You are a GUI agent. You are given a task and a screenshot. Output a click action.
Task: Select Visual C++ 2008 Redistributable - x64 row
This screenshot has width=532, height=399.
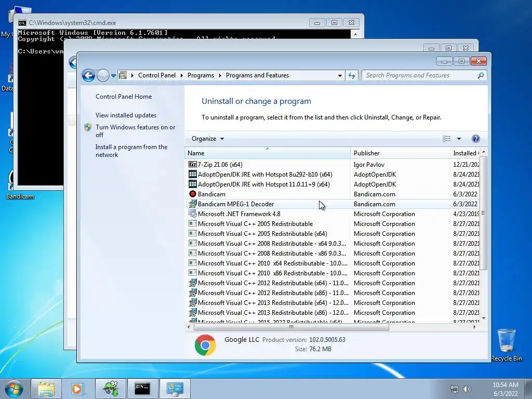[332, 243]
